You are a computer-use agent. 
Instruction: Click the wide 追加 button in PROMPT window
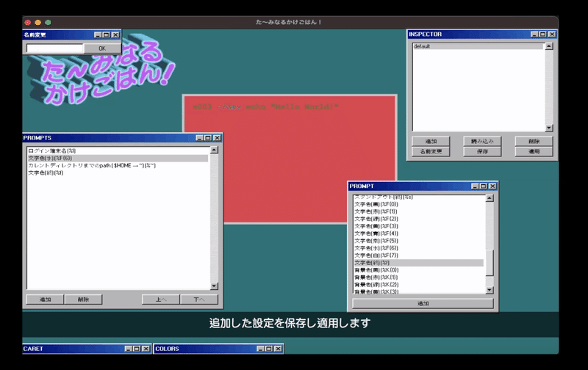[423, 304]
